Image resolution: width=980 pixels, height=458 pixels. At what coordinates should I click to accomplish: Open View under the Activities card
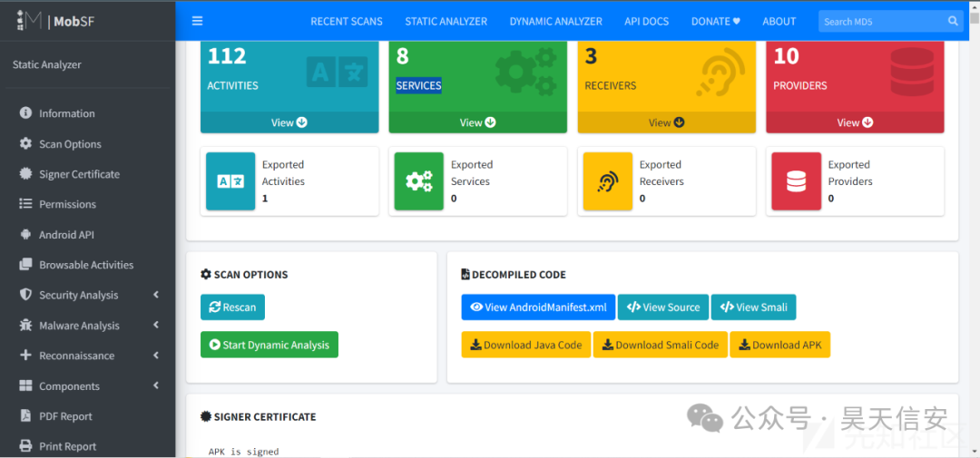click(x=289, y=122)
